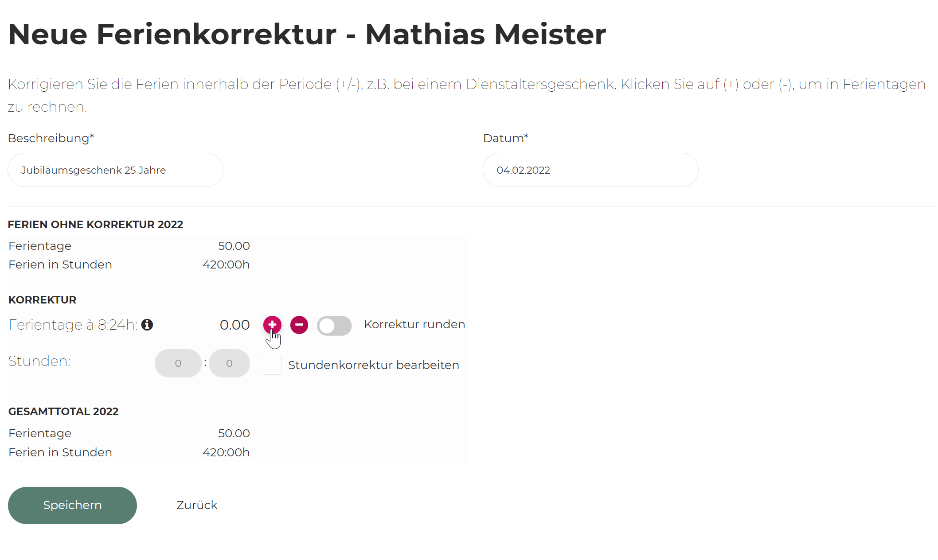Click the Stundenkorrektur bearbeiten label text
The height and width of the screenshot is (560, 938).
373,365
